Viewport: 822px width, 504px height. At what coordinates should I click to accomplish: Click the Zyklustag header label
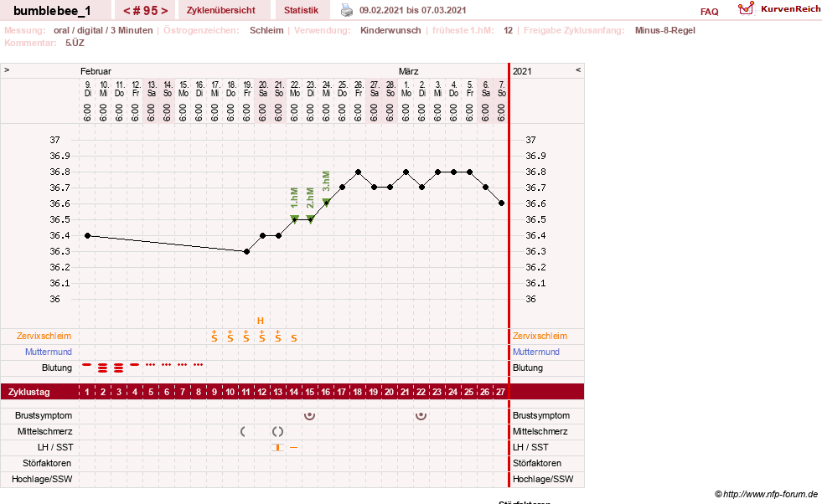[28, 392]
